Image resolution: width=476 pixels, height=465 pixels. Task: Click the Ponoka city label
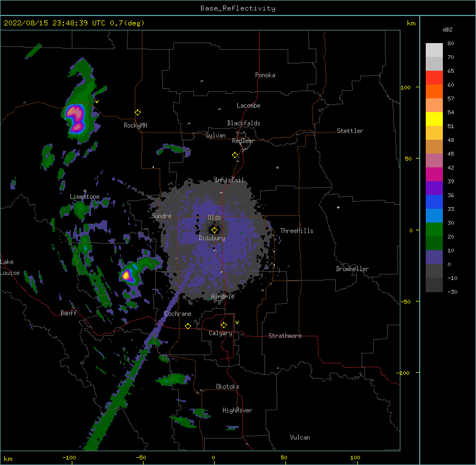pyautogui.click(x=265, y=75)
